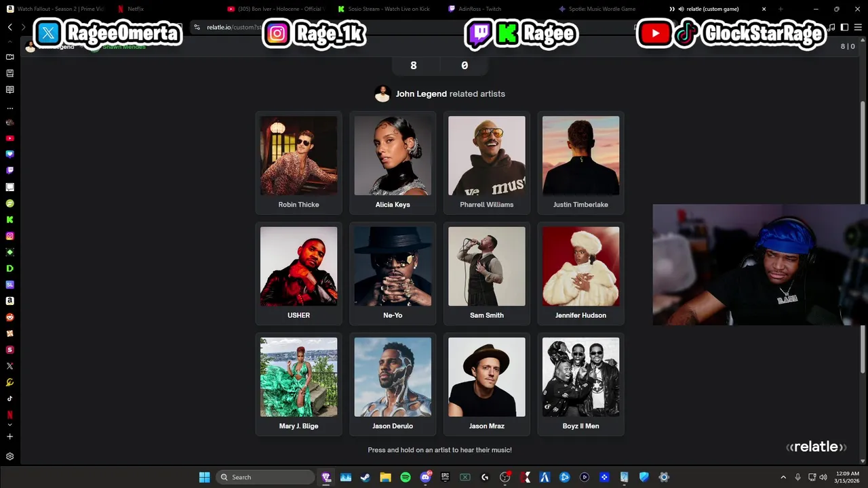Switch to Bon Iver Holocene tab
The height and width of the screenshot is (488, 868).
click(x=276, y=9)
